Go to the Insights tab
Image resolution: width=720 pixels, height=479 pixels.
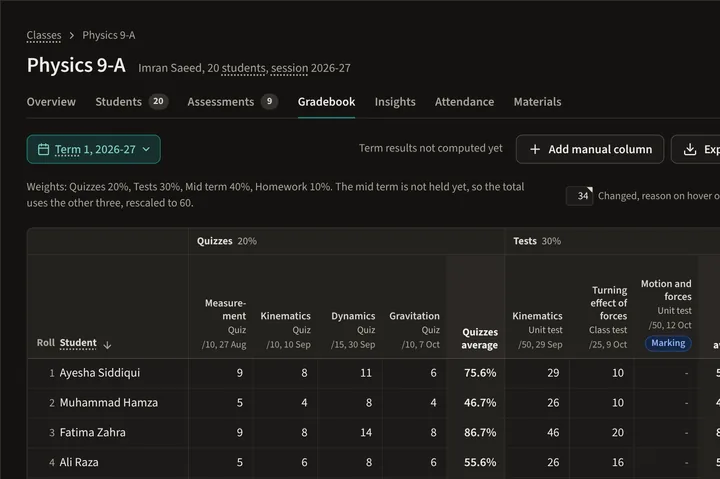[x=395, y=102]
